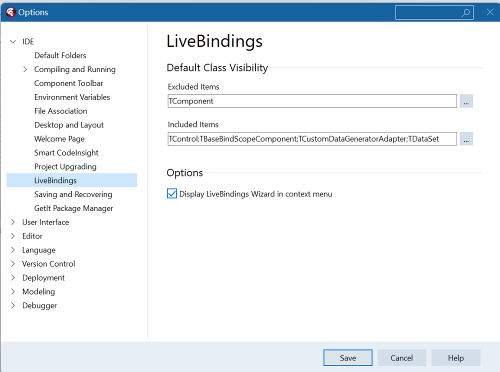Open the Welcome Page settings
This screenshot has width=500, height=372.
pos(59,139)
